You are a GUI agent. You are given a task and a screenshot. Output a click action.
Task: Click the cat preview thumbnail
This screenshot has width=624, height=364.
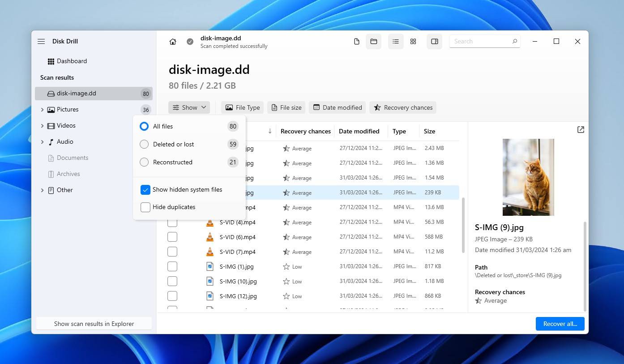pyautogui.click(x=528, y=177)
